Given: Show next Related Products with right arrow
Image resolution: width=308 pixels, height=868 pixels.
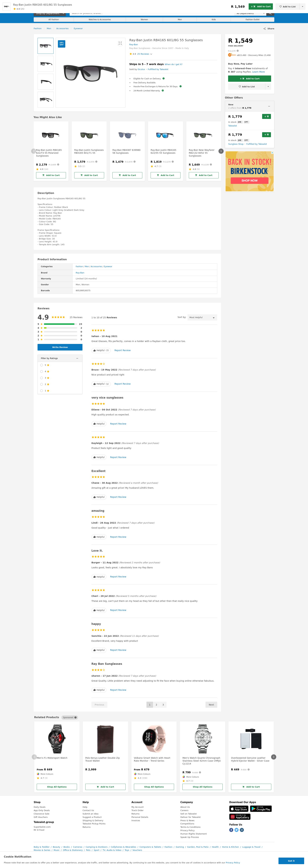Looking at the screenshot, I should point(274,757).
